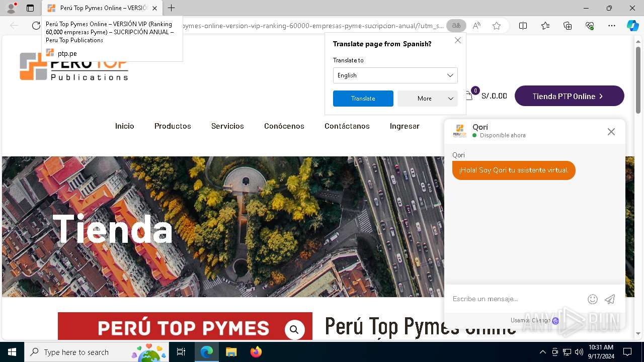Click the magnifier zoom icon on product image
This screenshot has height=362, width=644.
pos(294,330)
